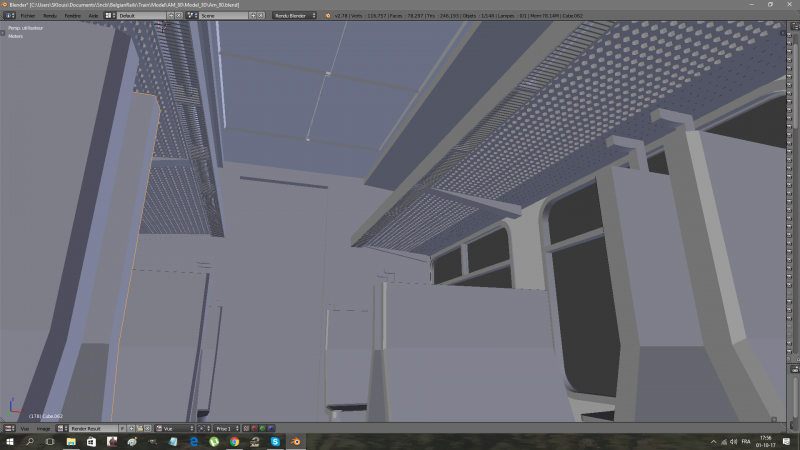Open Task View on the taskbar
This screenshot has width=800, height=450.
(x=50, y=442)
